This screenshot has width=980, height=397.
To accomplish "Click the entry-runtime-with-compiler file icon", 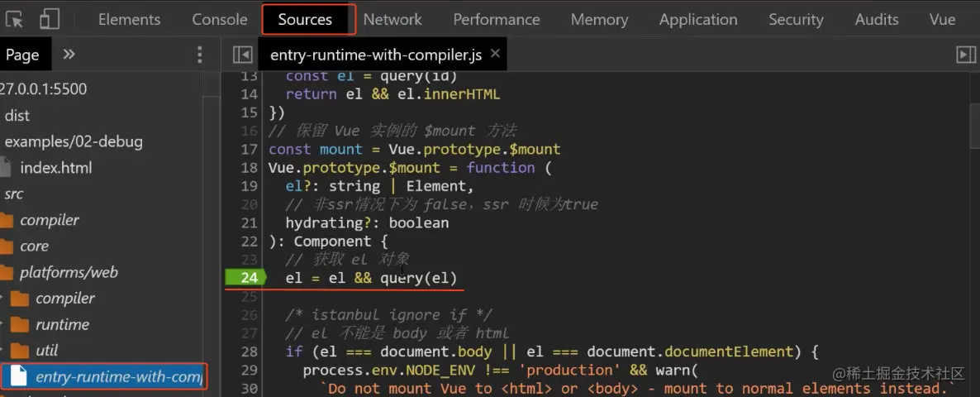I will pos(20,376).
